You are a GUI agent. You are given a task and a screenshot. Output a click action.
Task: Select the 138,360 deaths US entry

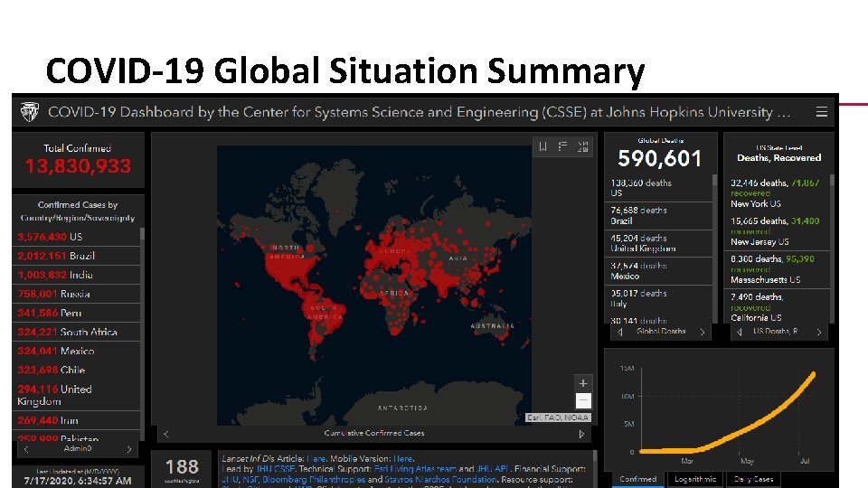(658, 188)
